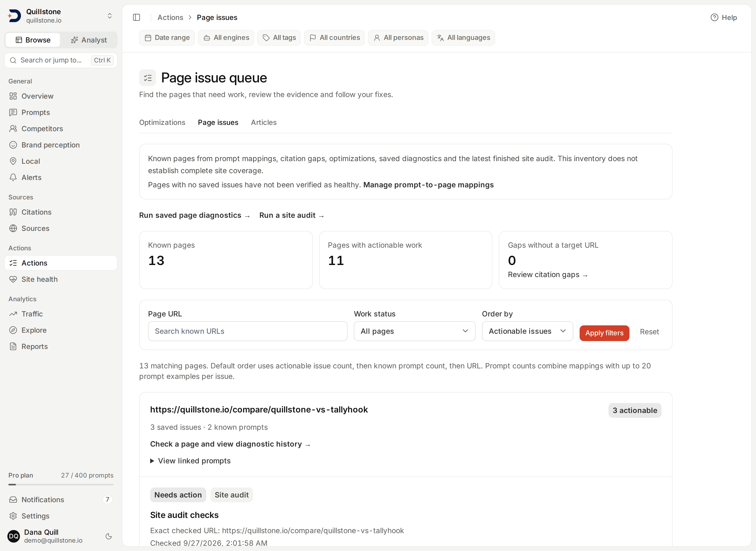Open Explore compass item
The height and width of the screenshot is (551, 756).
click(x=61, y=330)
